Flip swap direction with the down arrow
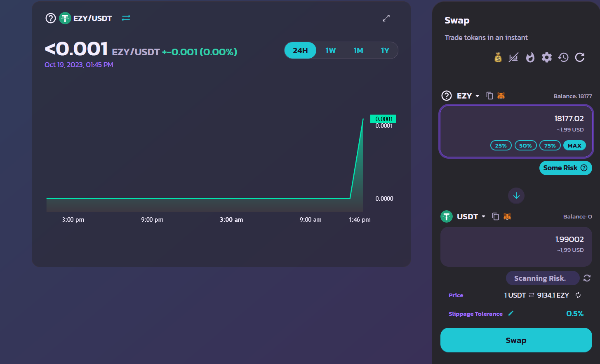 [x=516, y=196]
